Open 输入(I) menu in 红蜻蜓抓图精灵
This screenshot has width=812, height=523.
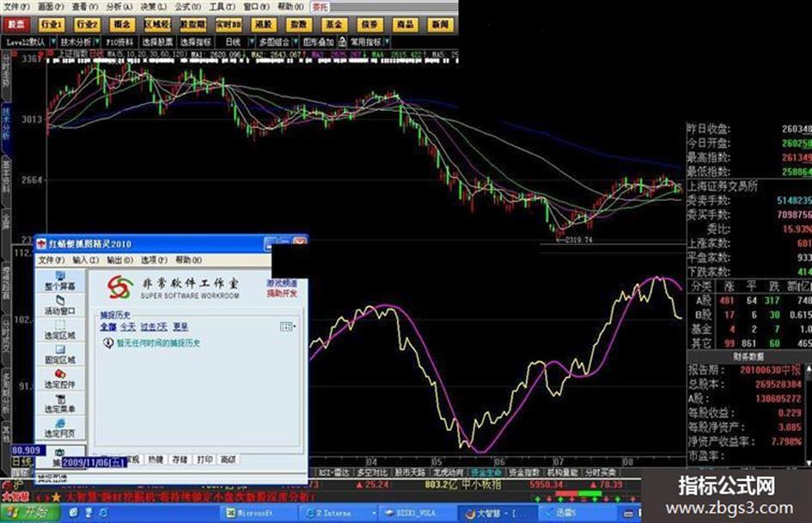[x=86, y=260]
